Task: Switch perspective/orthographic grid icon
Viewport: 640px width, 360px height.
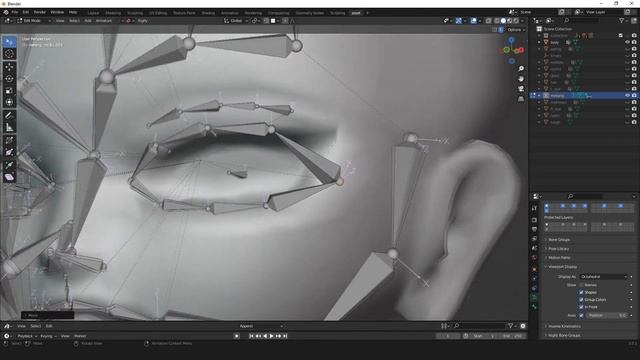Action: point(521,99)
